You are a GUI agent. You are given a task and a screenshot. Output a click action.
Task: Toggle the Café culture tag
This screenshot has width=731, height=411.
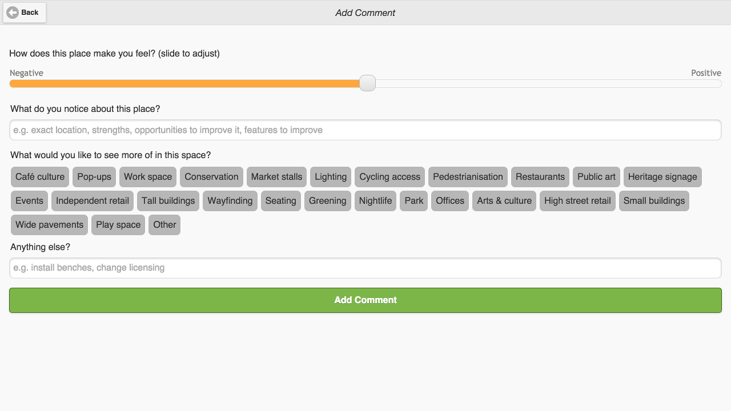(40, 177)
